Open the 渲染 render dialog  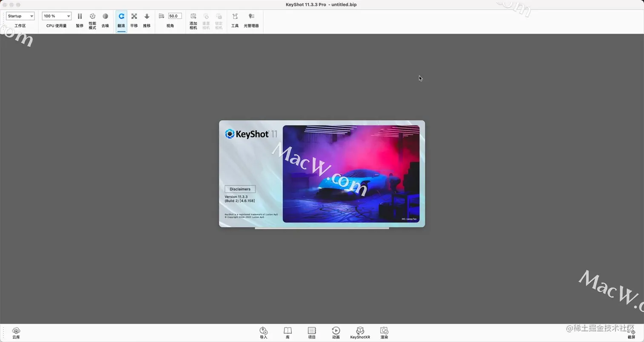pyautogui.click(x=384, y=333)
